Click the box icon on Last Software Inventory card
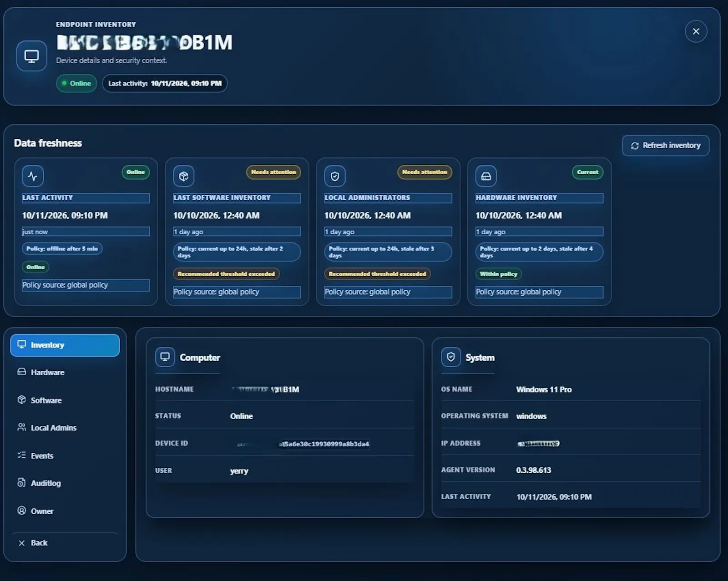 click(184, 176)
